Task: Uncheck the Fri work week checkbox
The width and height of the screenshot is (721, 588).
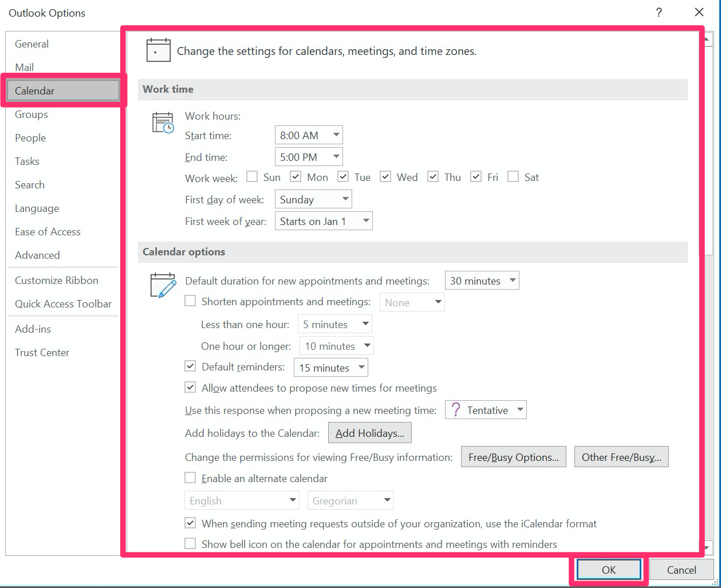Action: pos(476,176)
